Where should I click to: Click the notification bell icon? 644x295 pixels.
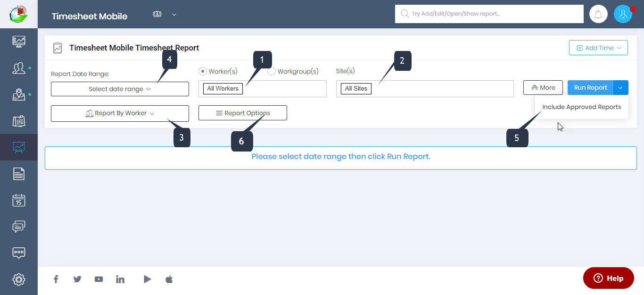598,14
